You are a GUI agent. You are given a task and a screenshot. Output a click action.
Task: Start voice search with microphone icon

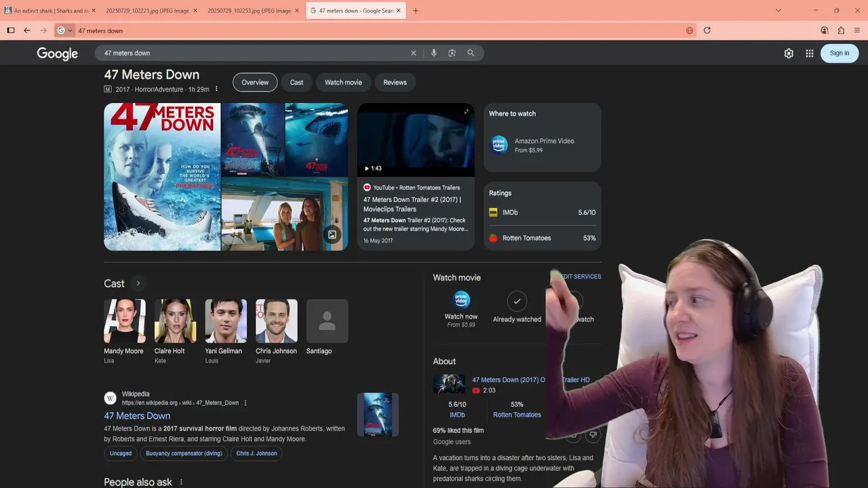pos(434,53)
